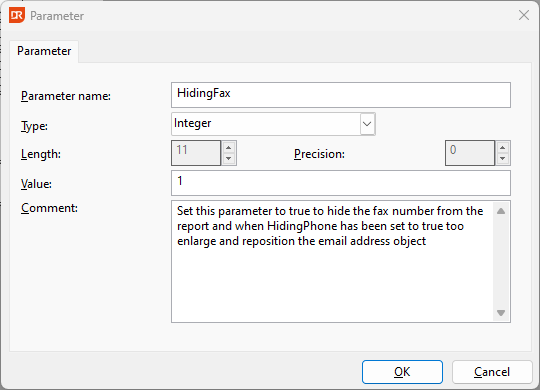Decrease Precision with down arrow
This screenshot has width=540, height=390.
(x=502, y=158)
